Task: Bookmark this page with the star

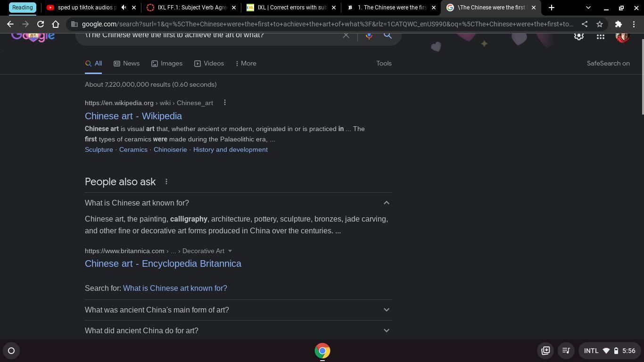Action: coord(600,24)
